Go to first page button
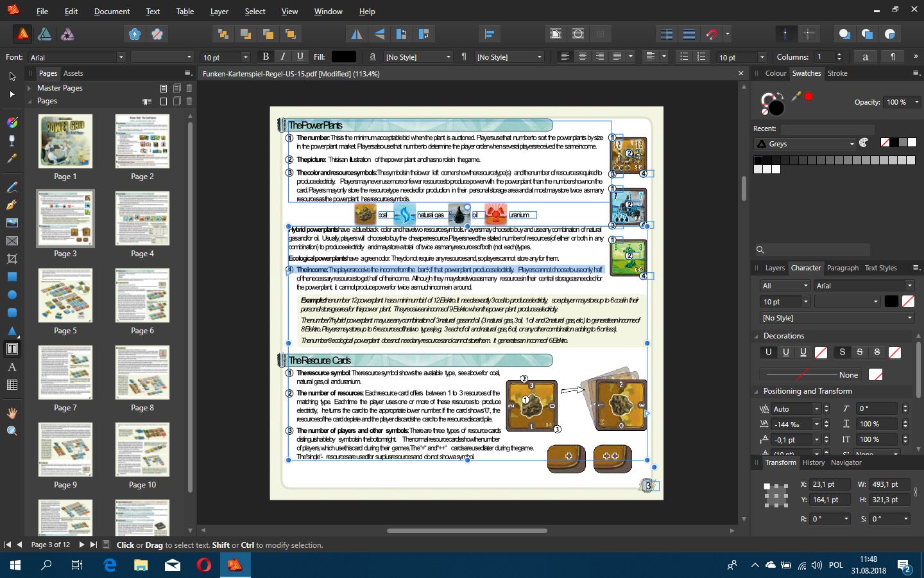Screen dimensions: 924x578 [8, 545]
